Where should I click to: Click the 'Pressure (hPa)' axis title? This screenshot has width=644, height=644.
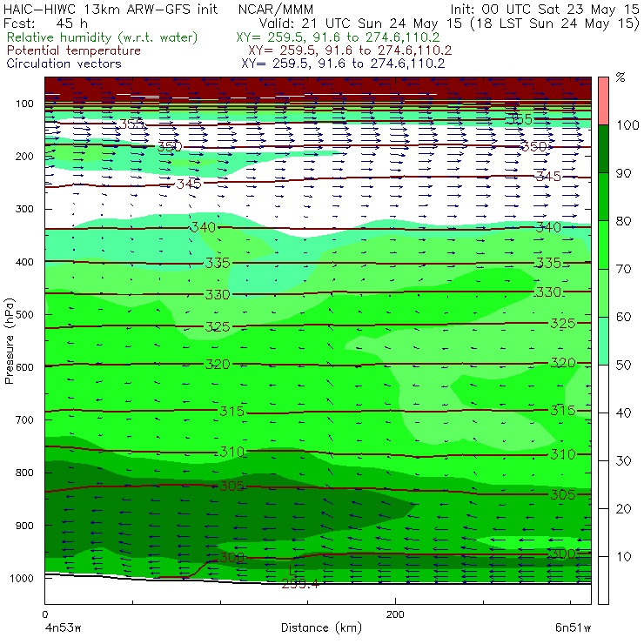(10, 341)
